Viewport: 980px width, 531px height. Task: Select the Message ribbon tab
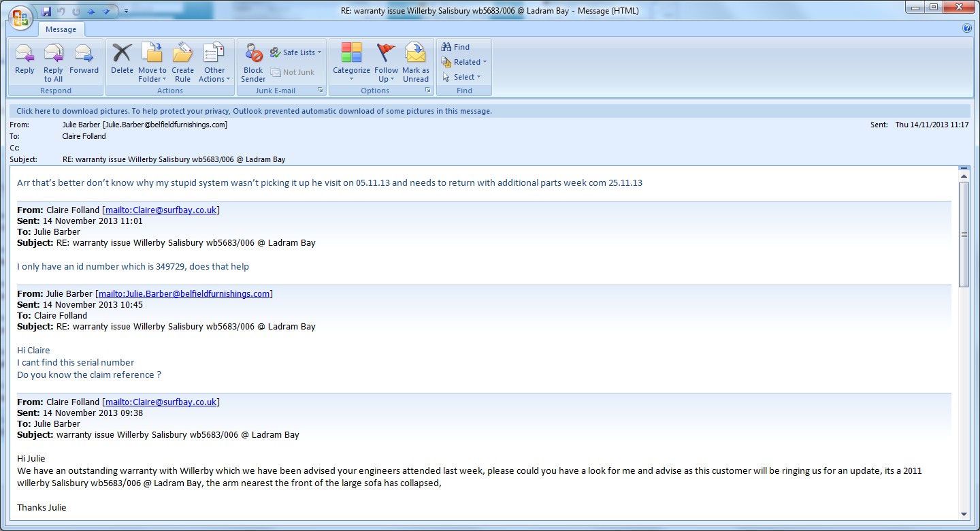[x=61, y=29]
